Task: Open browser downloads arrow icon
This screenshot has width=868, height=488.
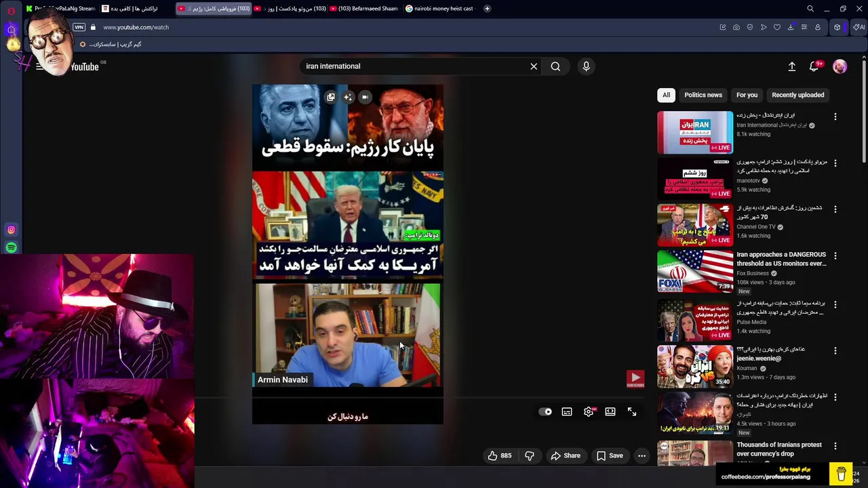Action: click(x=791, y=27)
